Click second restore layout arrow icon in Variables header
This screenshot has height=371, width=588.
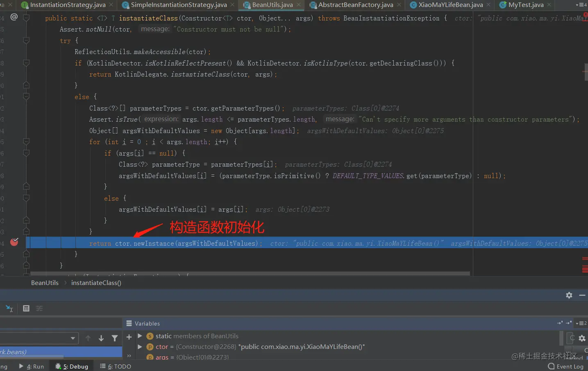point(569,323)
